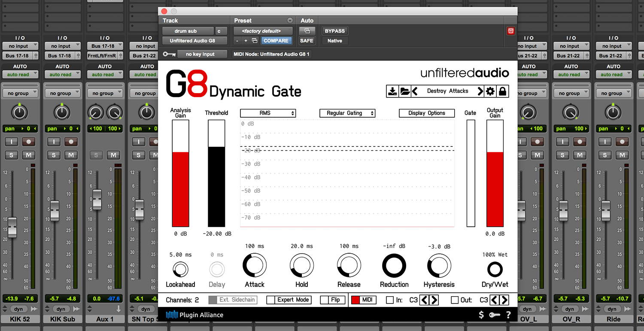Open the Regular Gating mode dropdown

pos(348,113)
